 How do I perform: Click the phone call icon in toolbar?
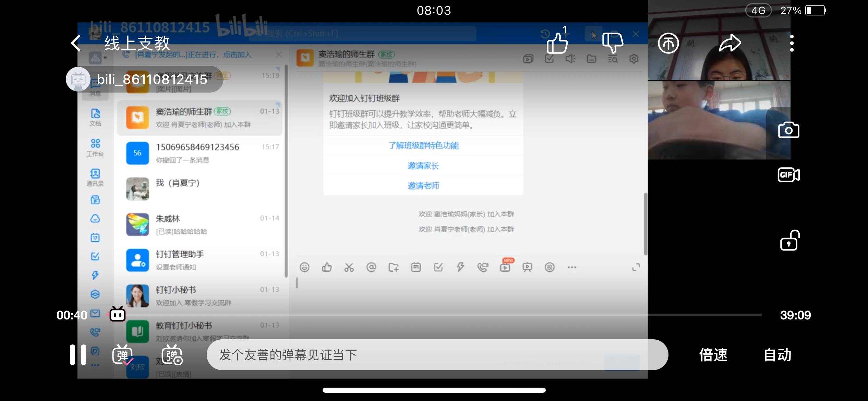(x=483, y=267)
